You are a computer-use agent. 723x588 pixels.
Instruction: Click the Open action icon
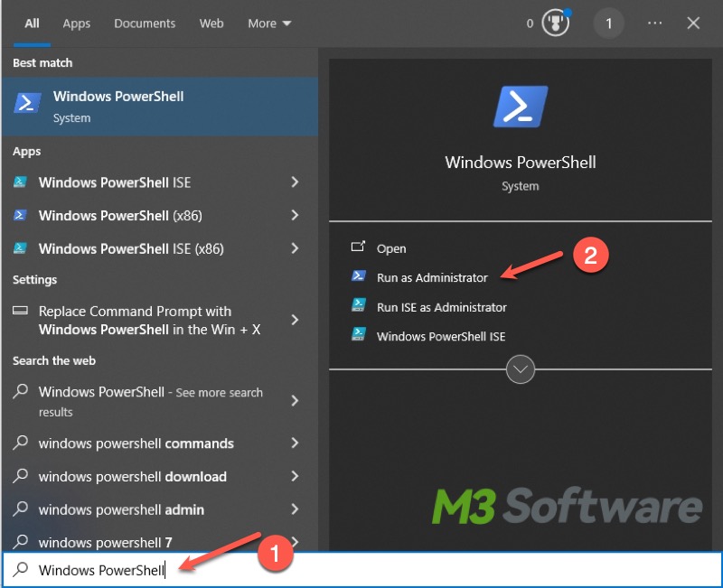pos(358,247)
